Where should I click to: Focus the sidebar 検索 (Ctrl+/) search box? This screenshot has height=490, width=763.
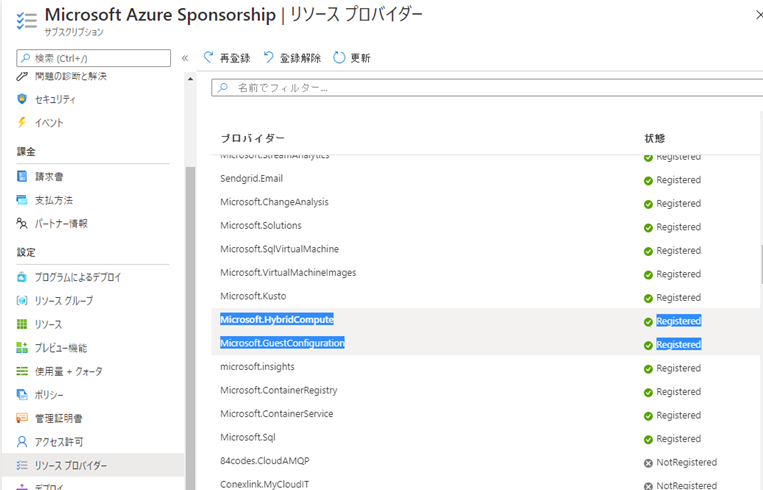(93, 58)
